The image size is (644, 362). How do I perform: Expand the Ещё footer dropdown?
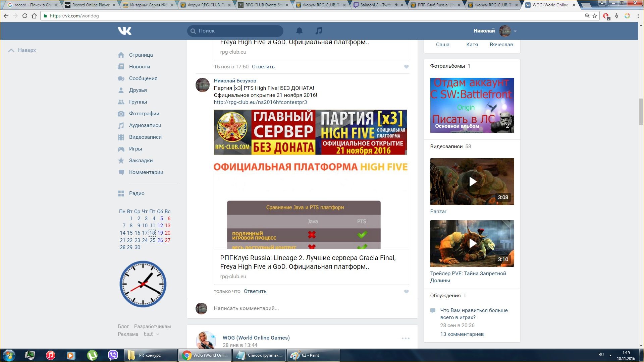(151, 334)
